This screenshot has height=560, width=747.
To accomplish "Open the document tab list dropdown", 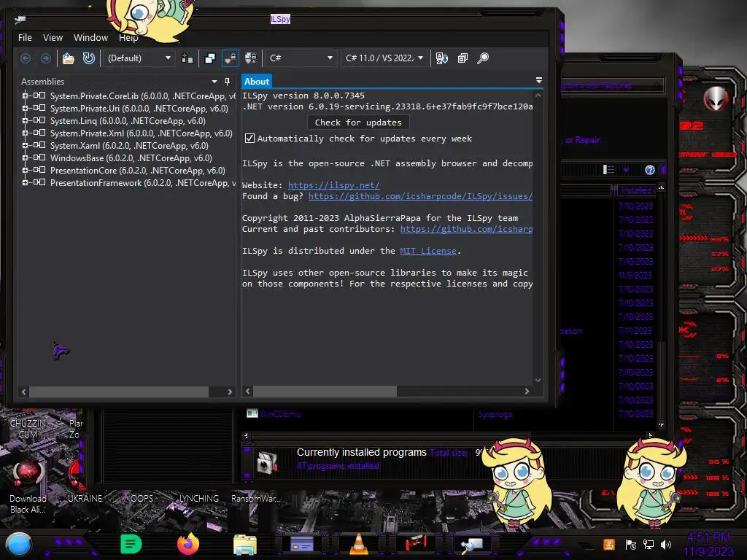I will coord(539,80).
